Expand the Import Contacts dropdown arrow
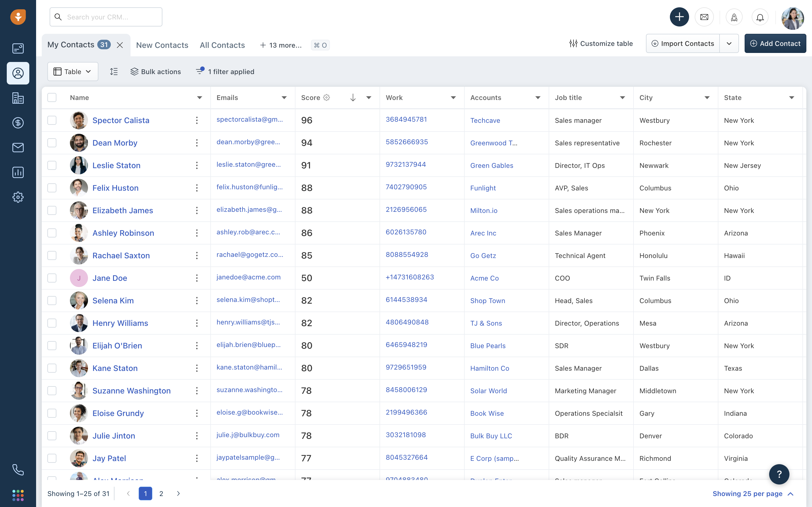 pos(729,44)
